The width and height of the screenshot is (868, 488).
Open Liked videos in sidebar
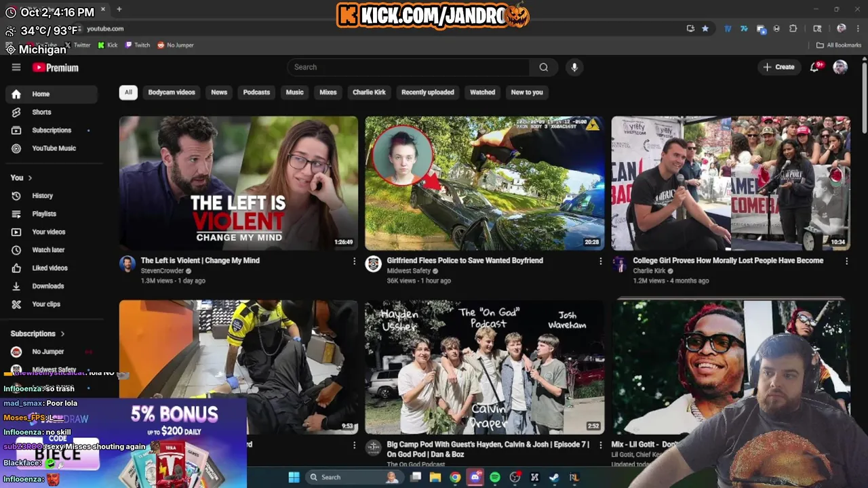52,268
